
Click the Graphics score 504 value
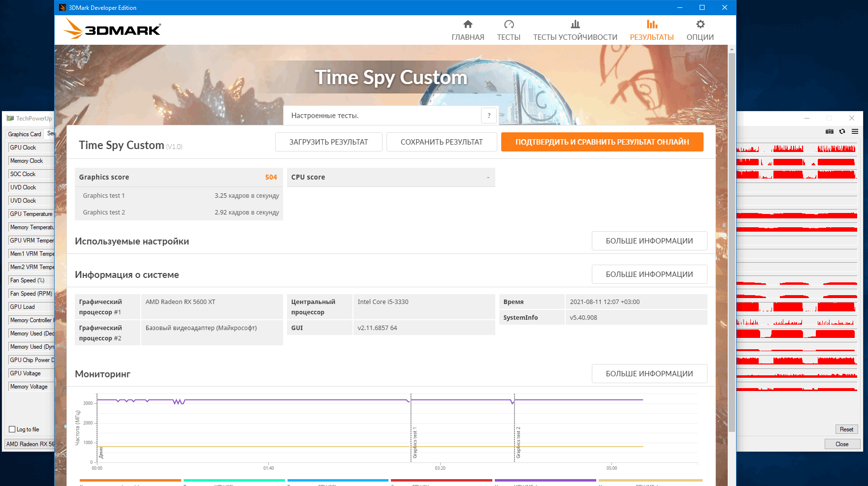click(x=271, y=177)
